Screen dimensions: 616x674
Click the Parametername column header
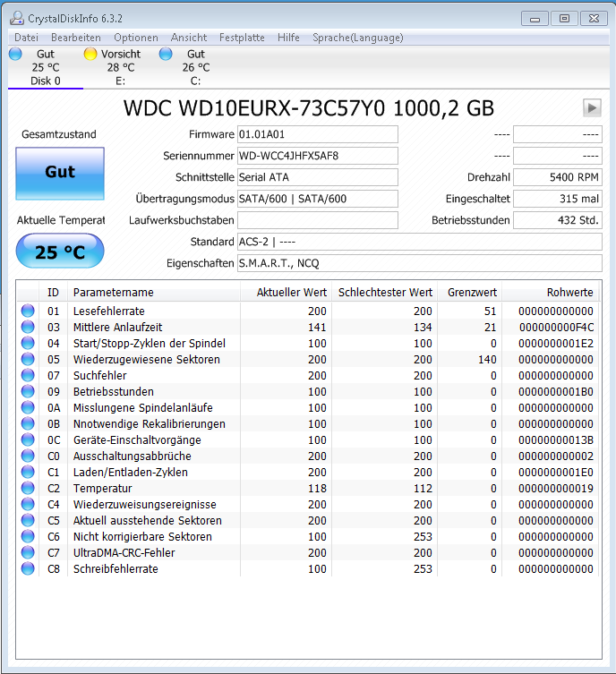point(154,293)
